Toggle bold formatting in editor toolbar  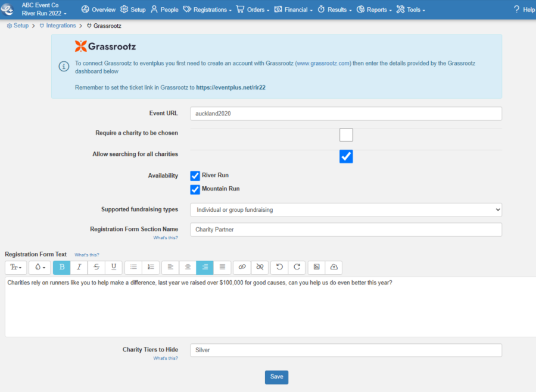(x=62, y=267)
